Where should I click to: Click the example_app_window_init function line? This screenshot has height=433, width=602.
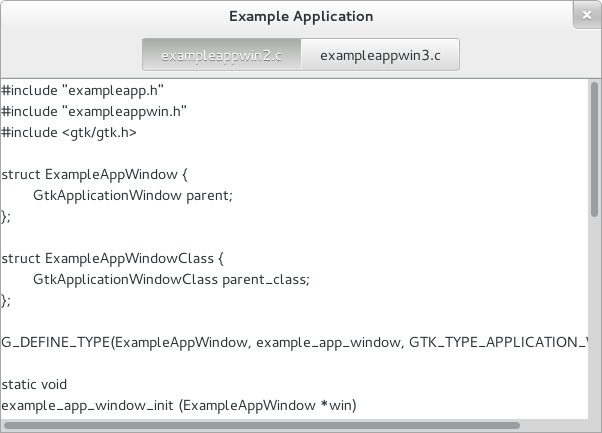178,405
